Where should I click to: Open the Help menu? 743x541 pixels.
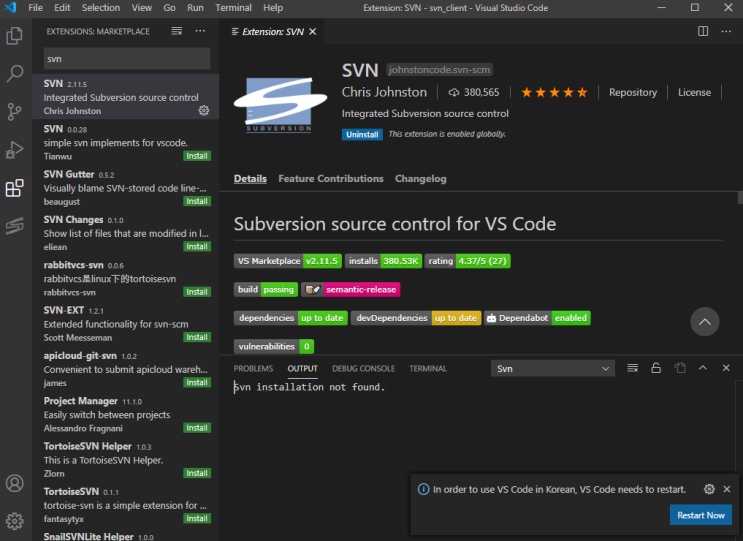point(273,8)
